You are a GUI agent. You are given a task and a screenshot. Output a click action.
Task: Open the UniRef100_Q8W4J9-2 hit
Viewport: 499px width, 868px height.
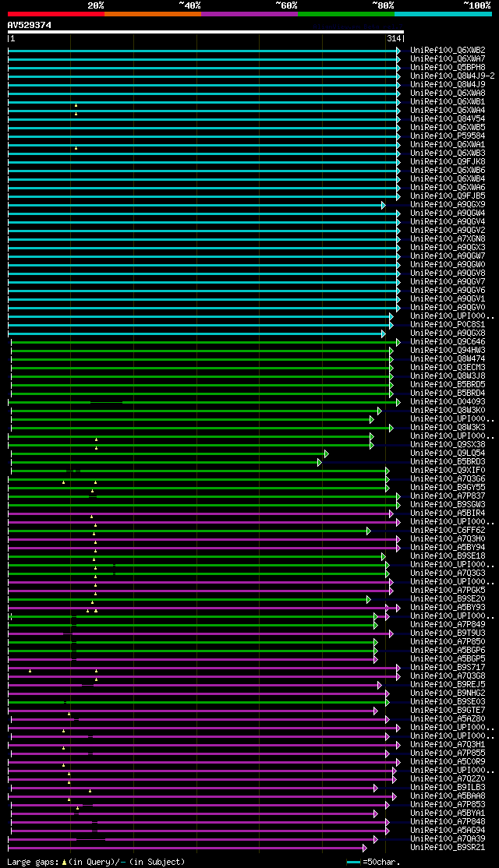[452, 76]
